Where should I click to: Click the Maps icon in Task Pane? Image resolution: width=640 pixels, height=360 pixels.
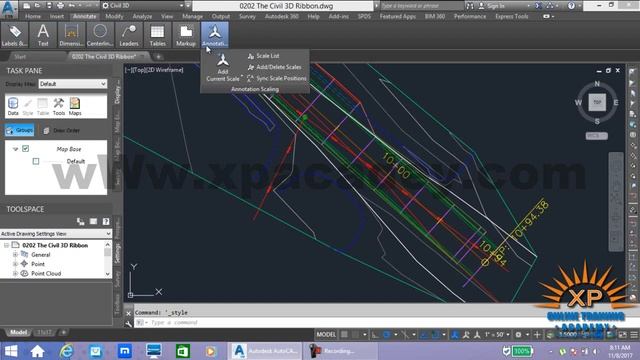click(75, 107)
